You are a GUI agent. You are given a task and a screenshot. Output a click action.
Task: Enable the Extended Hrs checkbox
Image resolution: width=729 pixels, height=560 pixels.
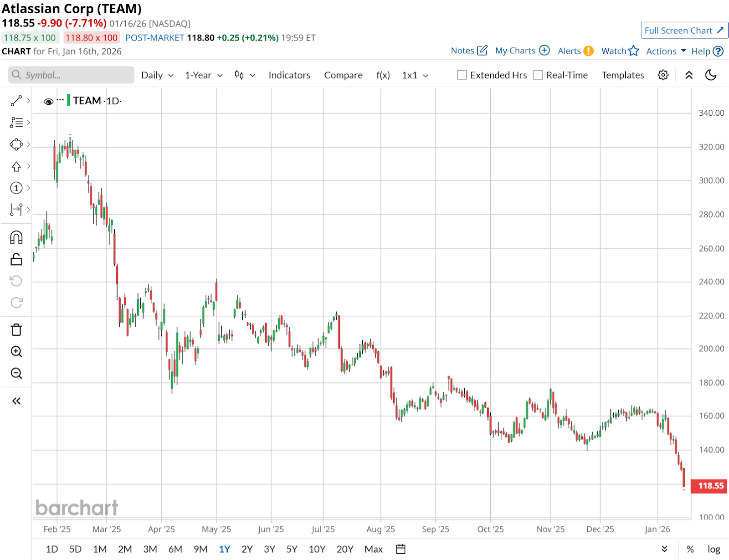[x=462, y=75]
